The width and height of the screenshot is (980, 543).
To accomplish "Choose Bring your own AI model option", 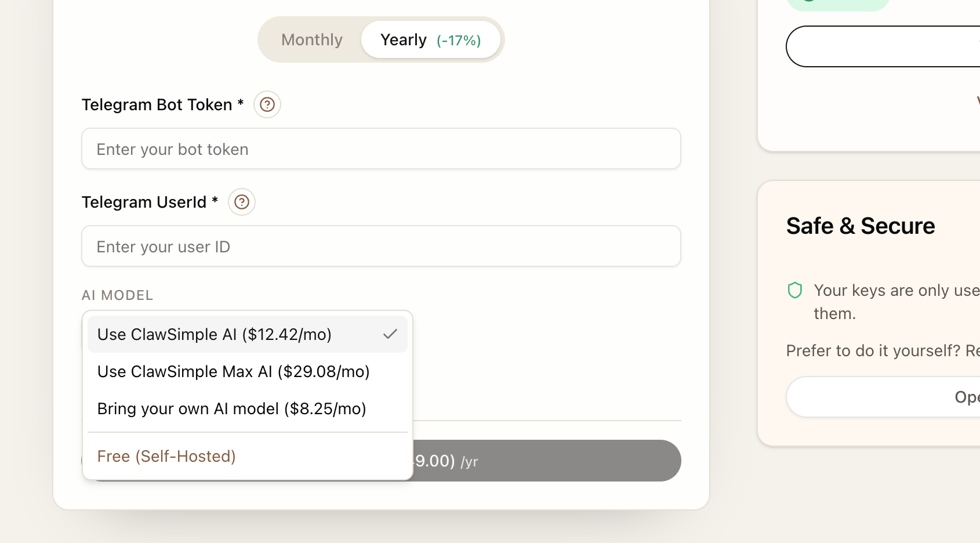I will coord(232,408).
